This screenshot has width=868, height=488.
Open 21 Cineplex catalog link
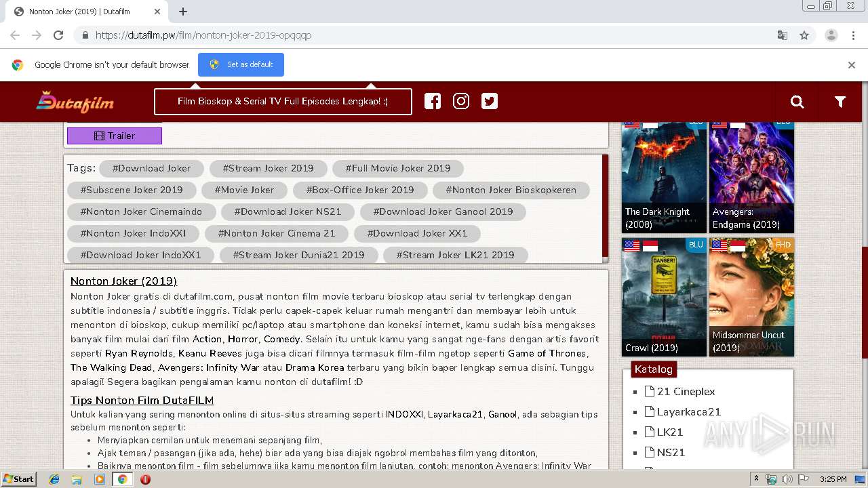686,391
